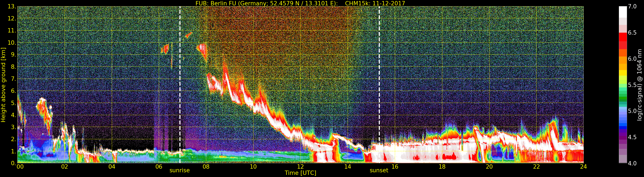The height and width of the screenshot is (177, 644).
Task: Click the time axis tick label '04'
Action: [112, 166]
